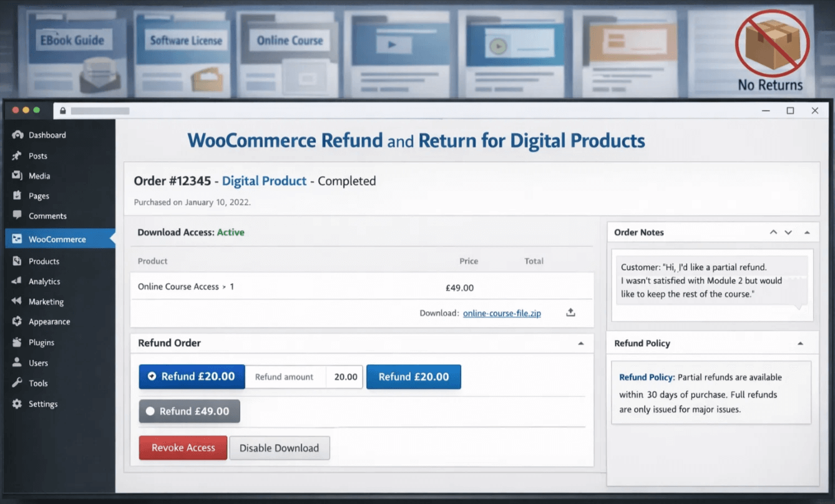Collapse the Refund Policy panel

pyautogui.click(x=801, y=342)
